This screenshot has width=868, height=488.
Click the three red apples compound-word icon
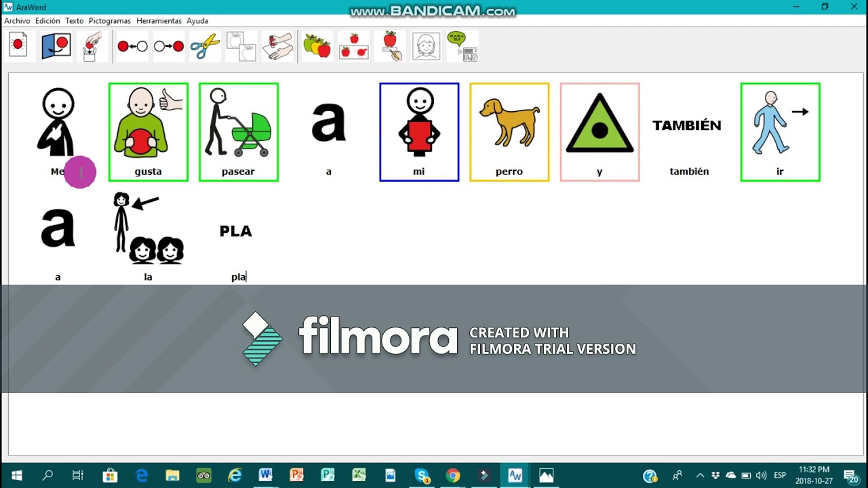coord(353,46)
